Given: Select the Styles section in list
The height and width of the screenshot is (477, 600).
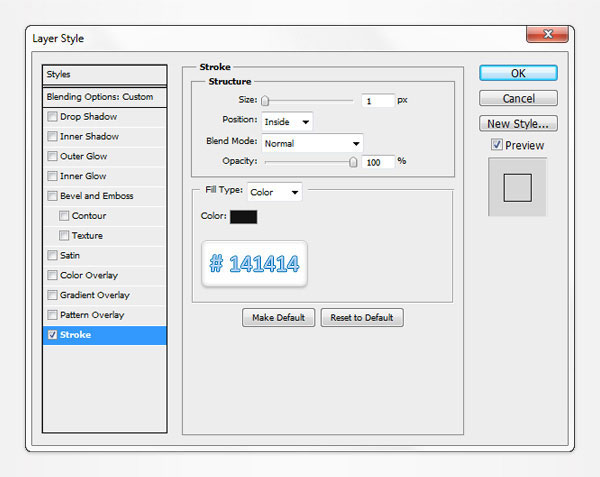Looking at the screenshot, I should tap(104, 75).
